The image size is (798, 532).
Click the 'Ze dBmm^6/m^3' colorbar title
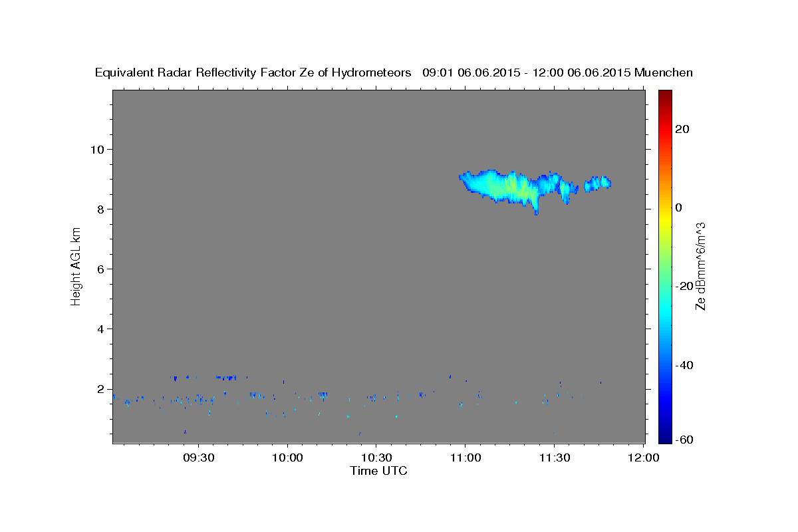tap(700, 266)
